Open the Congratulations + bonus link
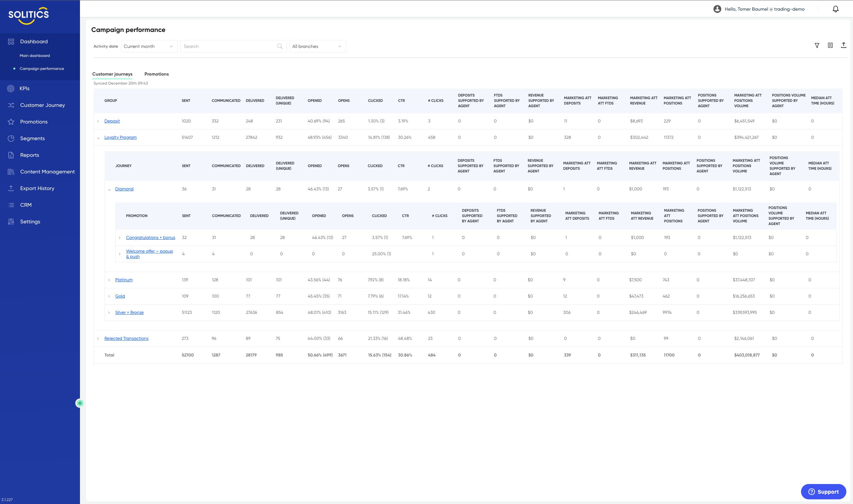This screenshot has width=853, height=504. (150, 237)
